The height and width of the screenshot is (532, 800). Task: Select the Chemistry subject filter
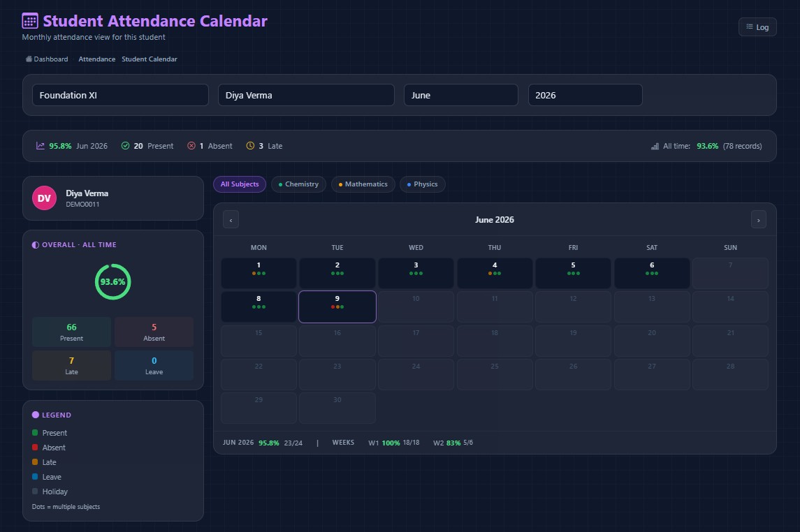click(298, 184)
